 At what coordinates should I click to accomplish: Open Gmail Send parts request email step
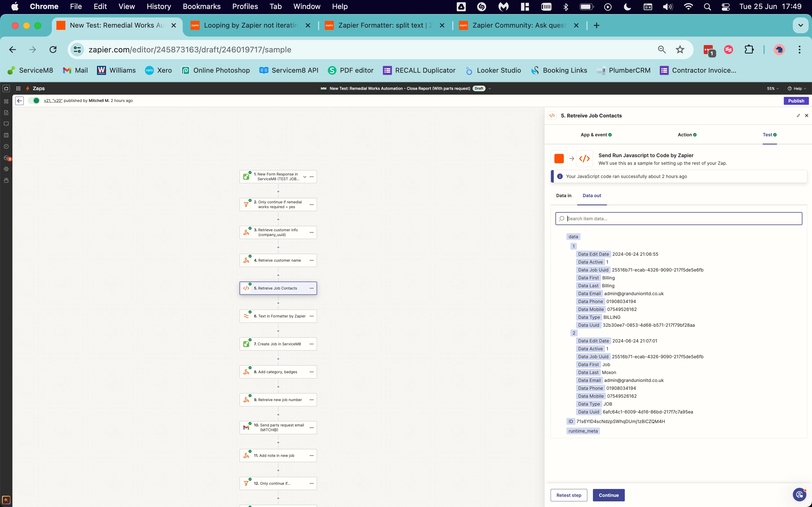(279, 428)
